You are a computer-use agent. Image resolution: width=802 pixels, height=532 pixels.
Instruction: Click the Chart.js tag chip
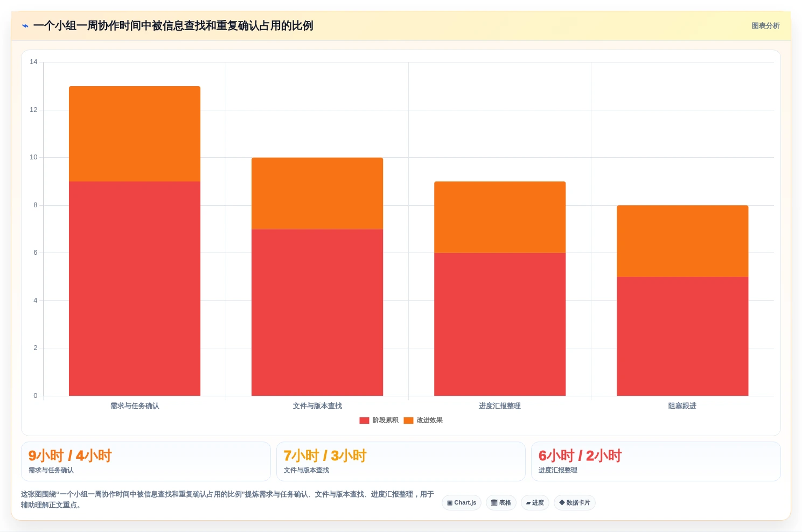pyautogui.click(x=462, y=503)
